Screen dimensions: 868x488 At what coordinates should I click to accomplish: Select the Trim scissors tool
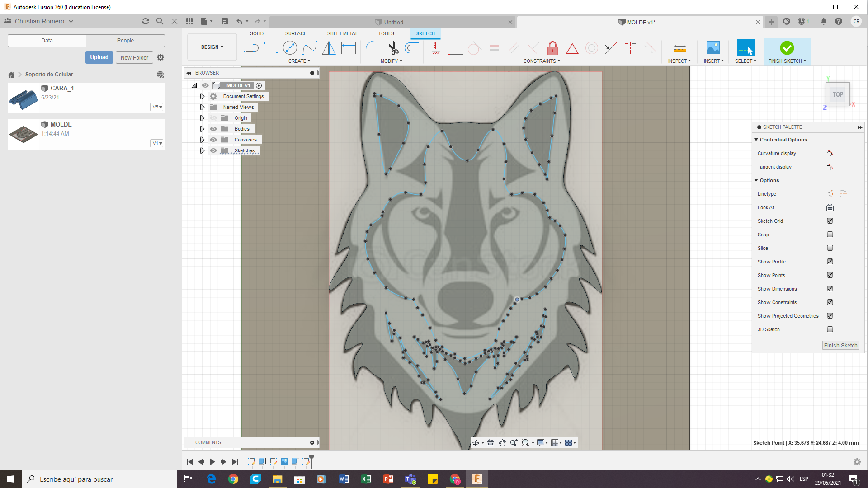click(x=392, y=48)
